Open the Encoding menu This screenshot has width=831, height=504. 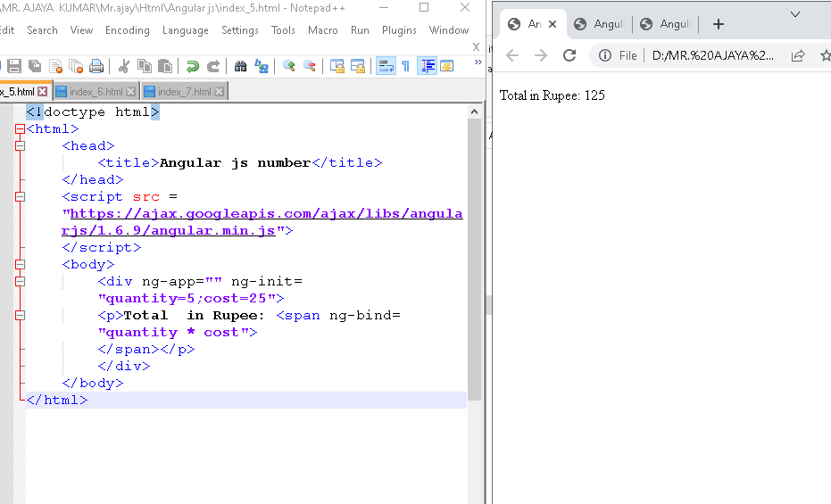[128, 29]
